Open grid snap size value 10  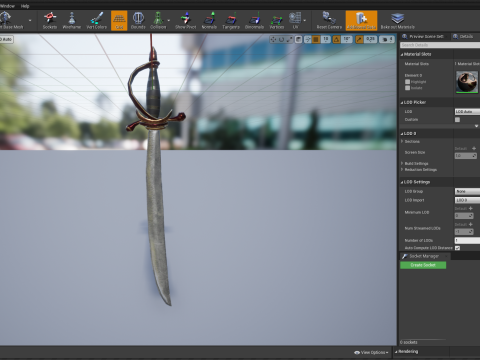326,39
